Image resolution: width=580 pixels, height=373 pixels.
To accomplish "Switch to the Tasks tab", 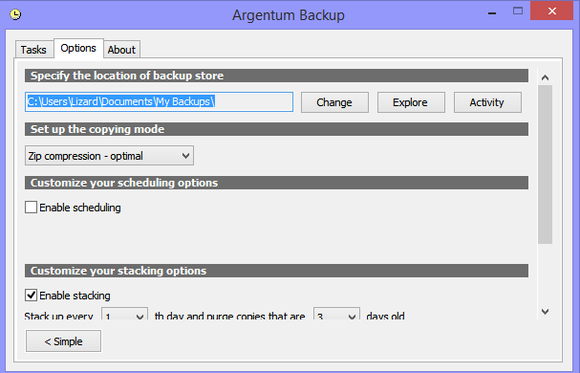I will (34, 49).
